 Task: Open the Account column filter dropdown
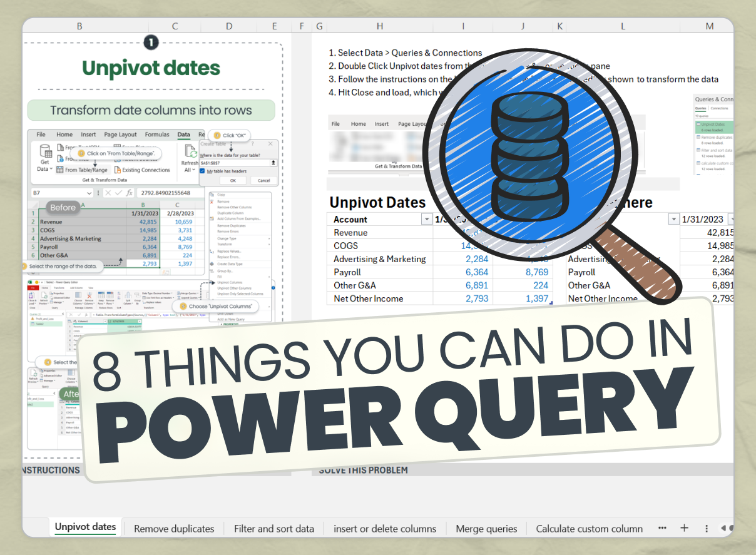coord(426,218)
